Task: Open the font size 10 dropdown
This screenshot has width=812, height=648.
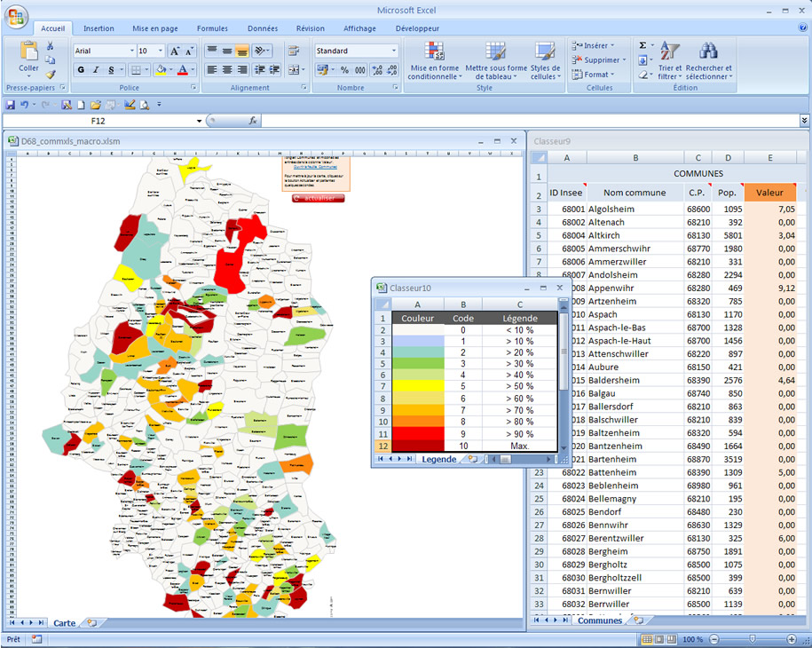Action: tap(161, 51)
